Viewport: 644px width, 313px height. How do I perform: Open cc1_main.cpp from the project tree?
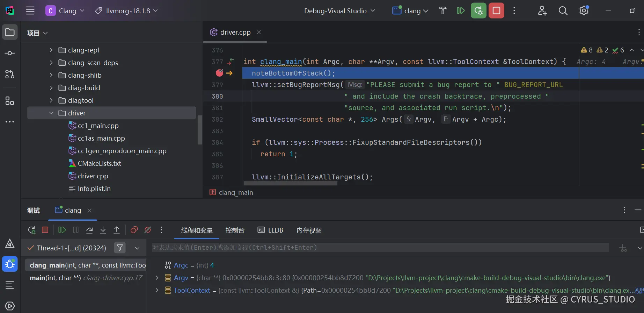(98, 126)
